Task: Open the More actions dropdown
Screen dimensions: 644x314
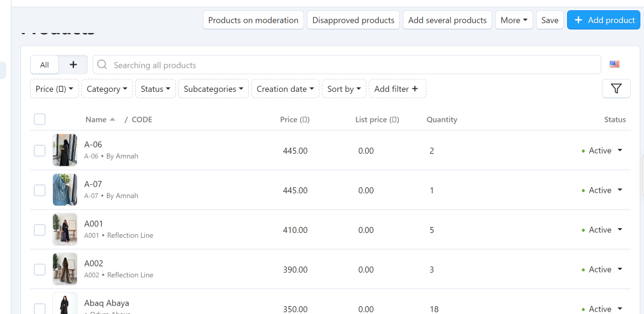Action: click(x=514, y=20)
